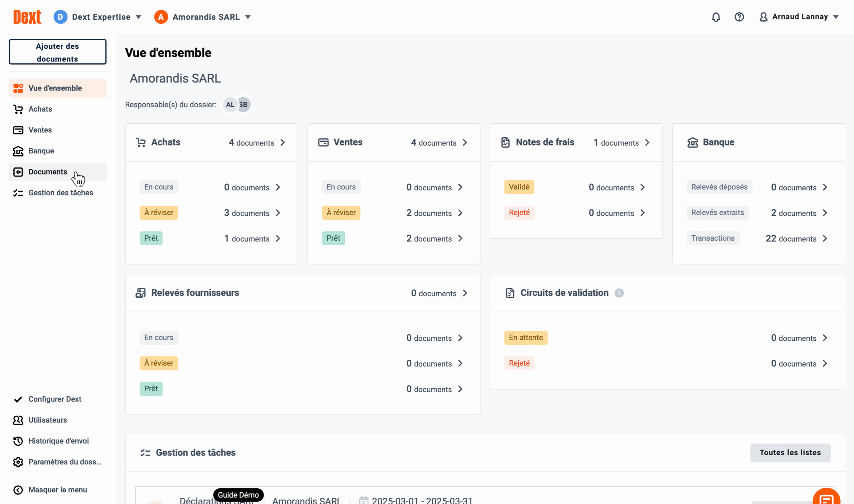
Task: Open Documents in sidebar
Action: (57, 172)
